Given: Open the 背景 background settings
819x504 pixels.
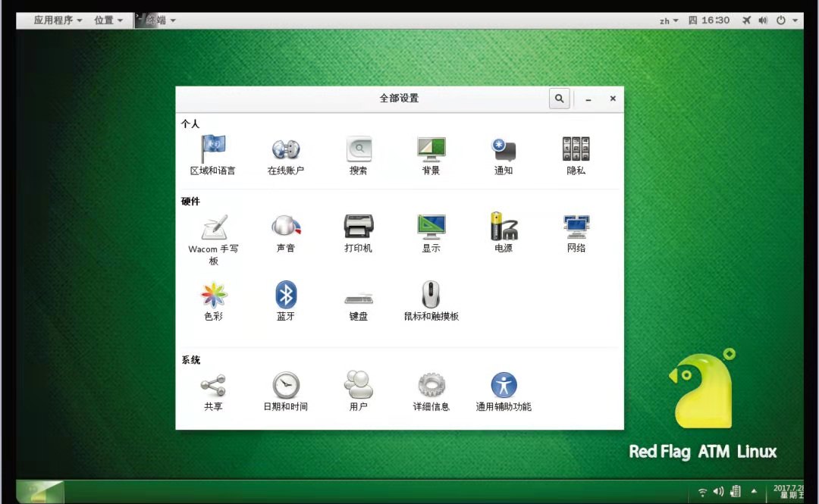Looking at the screenshot, I should [431, 155].
